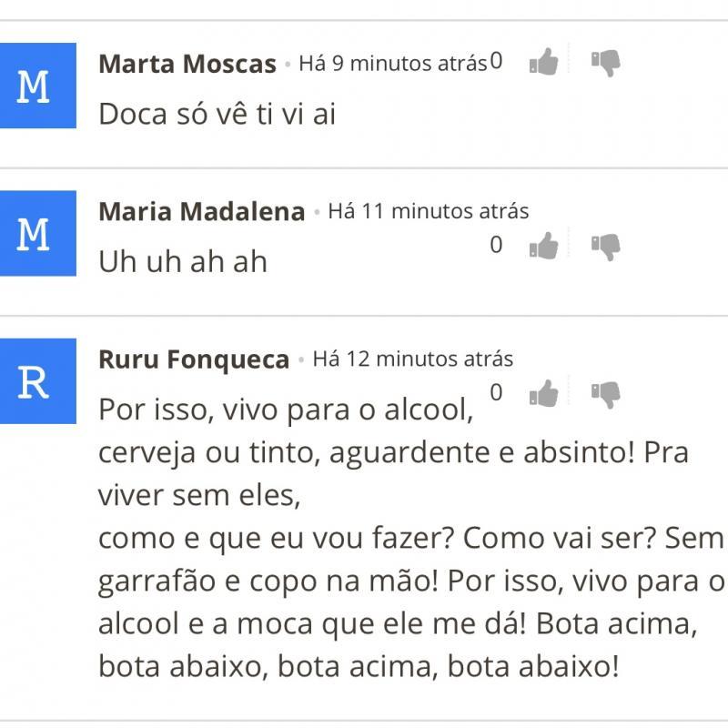
Task: Open Maria Madalena's blue M avatar
Action: pos(38,233)
